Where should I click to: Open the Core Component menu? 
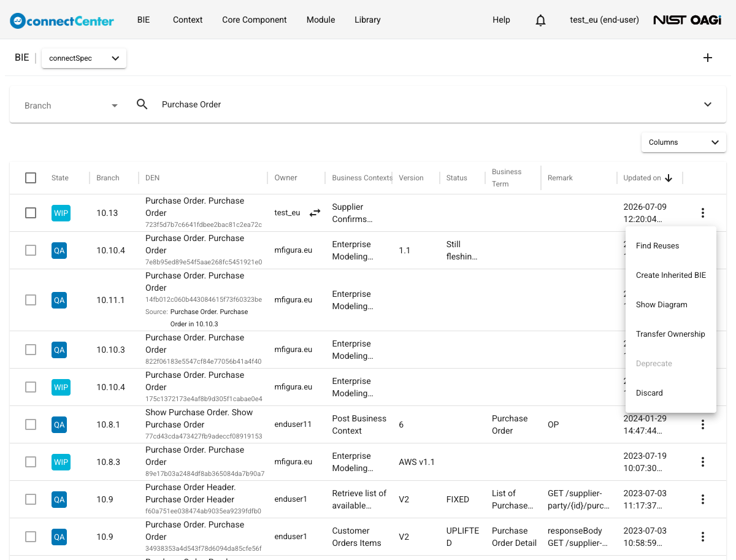[x=255, y=20]
